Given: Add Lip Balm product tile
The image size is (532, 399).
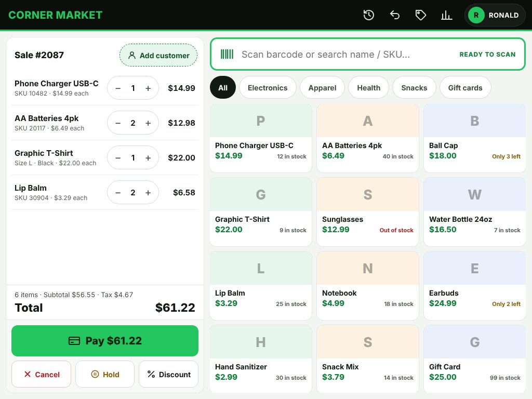Looking at the screenshot, I should coord(261,286).
